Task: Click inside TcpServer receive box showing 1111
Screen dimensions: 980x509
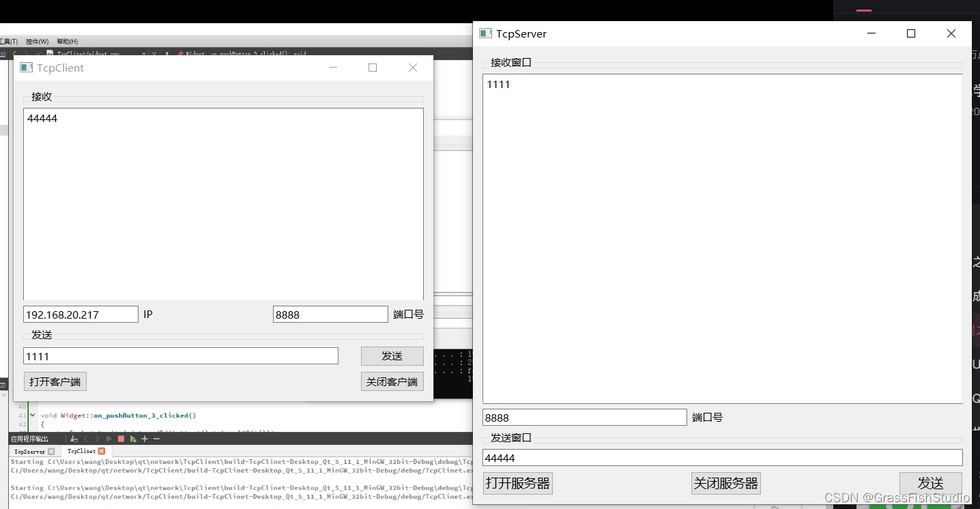Action: tap(722, 239)
